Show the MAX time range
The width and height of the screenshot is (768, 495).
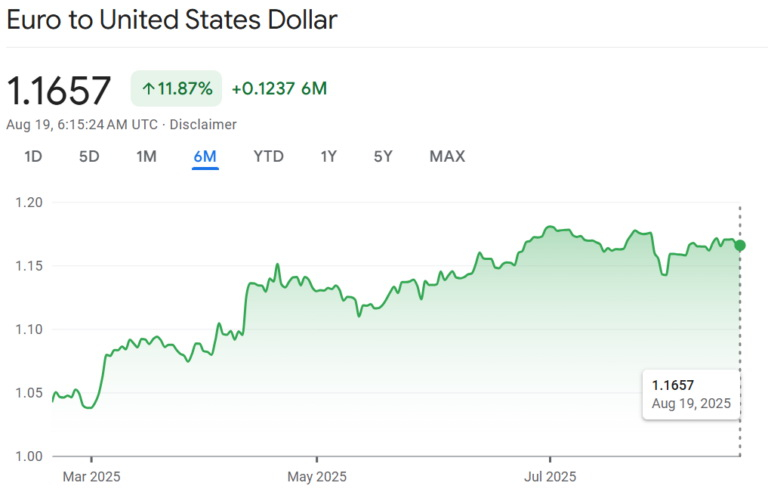447,156
